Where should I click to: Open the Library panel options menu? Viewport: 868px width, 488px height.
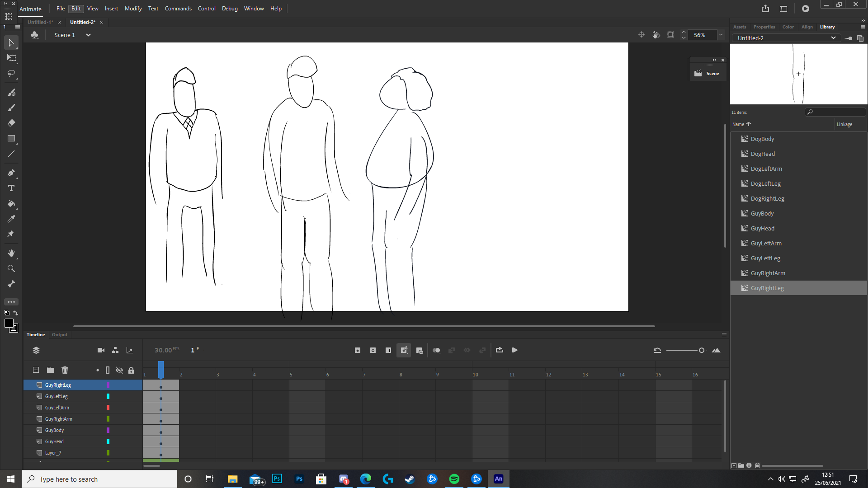click(x=863, y=27)
